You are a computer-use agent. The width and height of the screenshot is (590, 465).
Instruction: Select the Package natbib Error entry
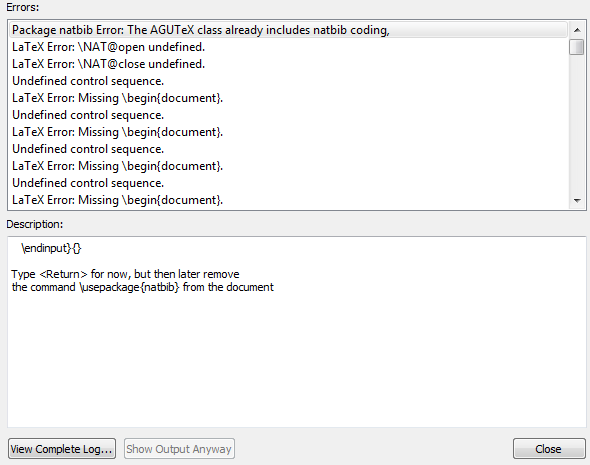coord(288,30)
